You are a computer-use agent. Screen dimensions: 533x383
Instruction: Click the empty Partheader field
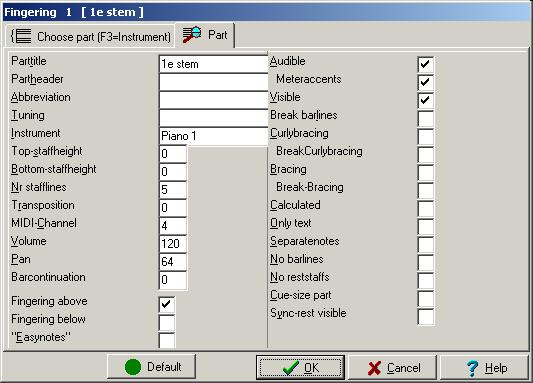point(213,82)
